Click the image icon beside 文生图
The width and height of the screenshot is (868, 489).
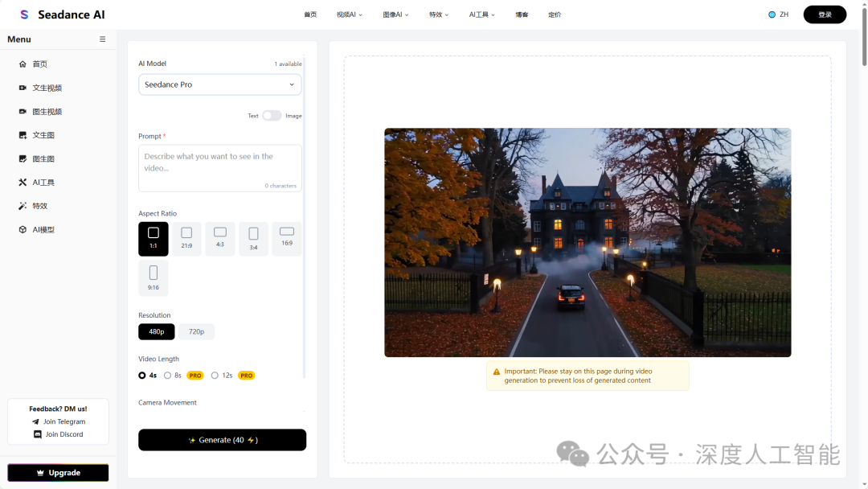coord(23,135)
